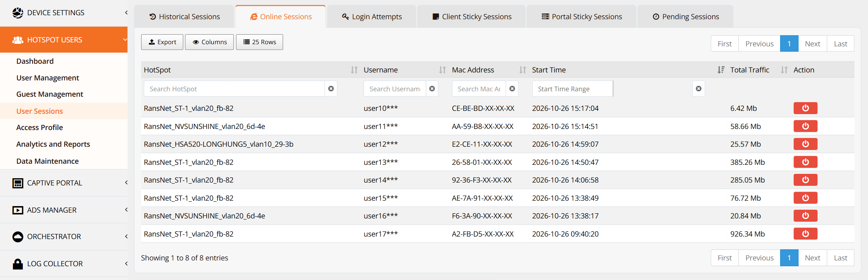
Task: Disconnect session for user11***
Action: 805,126
